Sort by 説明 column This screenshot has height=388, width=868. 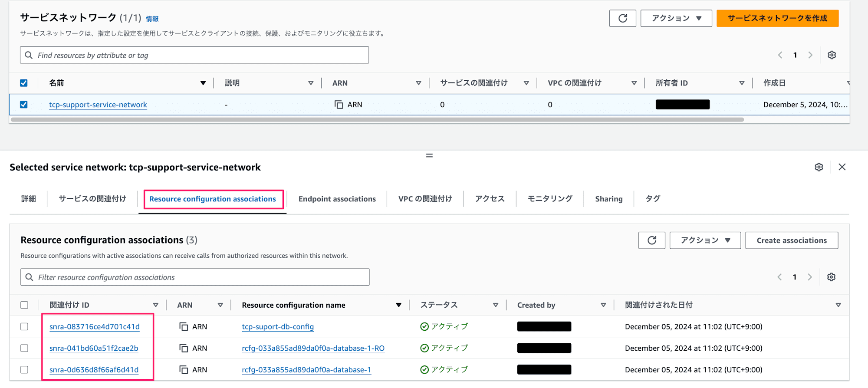point(311,83)
